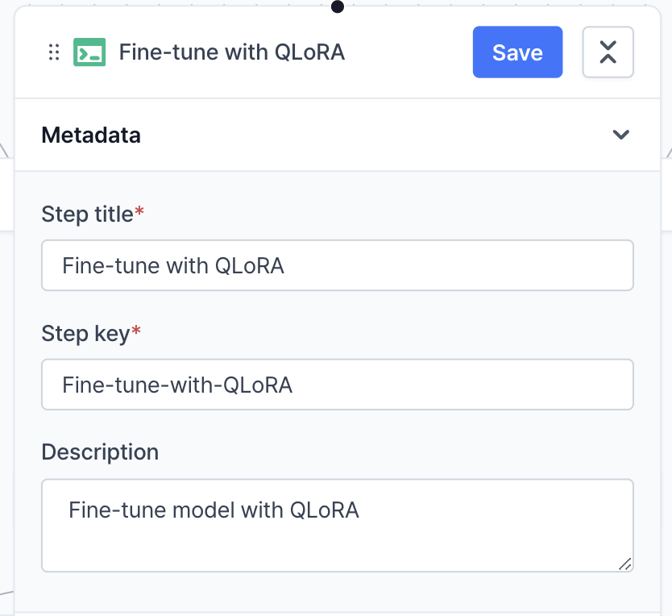Click the black connector dot at top
This screenshot has width=672, height=616.
pos(337,7)
